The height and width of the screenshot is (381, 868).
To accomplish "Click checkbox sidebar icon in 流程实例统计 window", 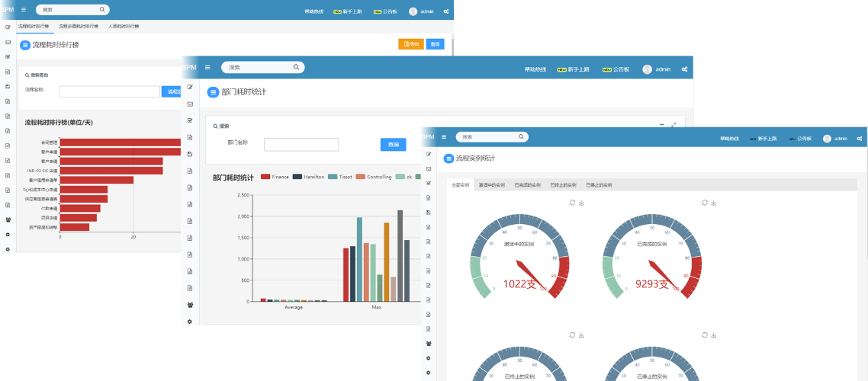I will 429,183.
